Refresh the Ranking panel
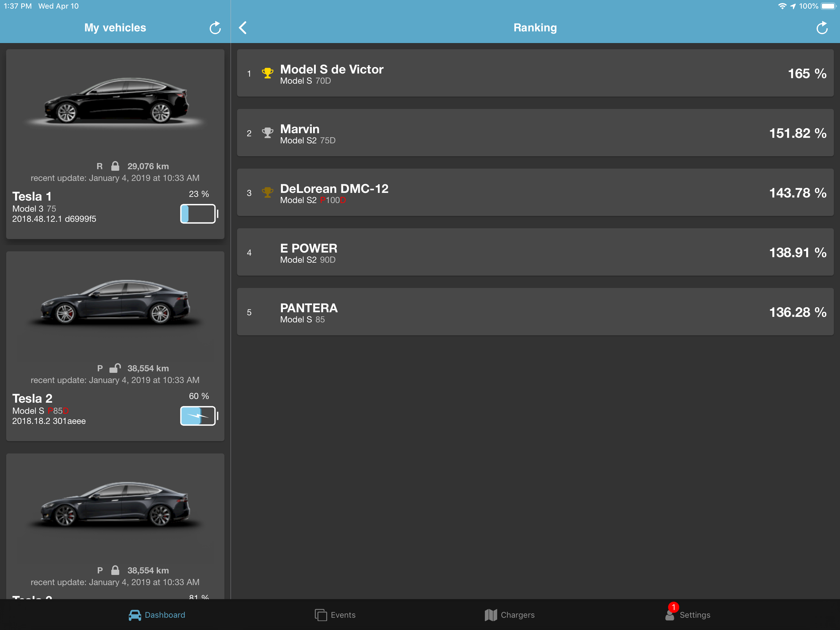Viewport: 840px width, 630px height. point(822,28)
